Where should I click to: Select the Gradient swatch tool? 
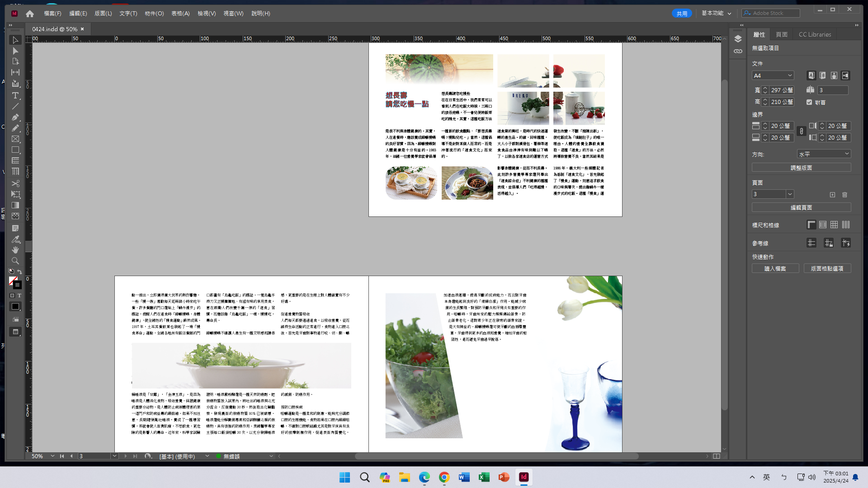coord(15,205)
